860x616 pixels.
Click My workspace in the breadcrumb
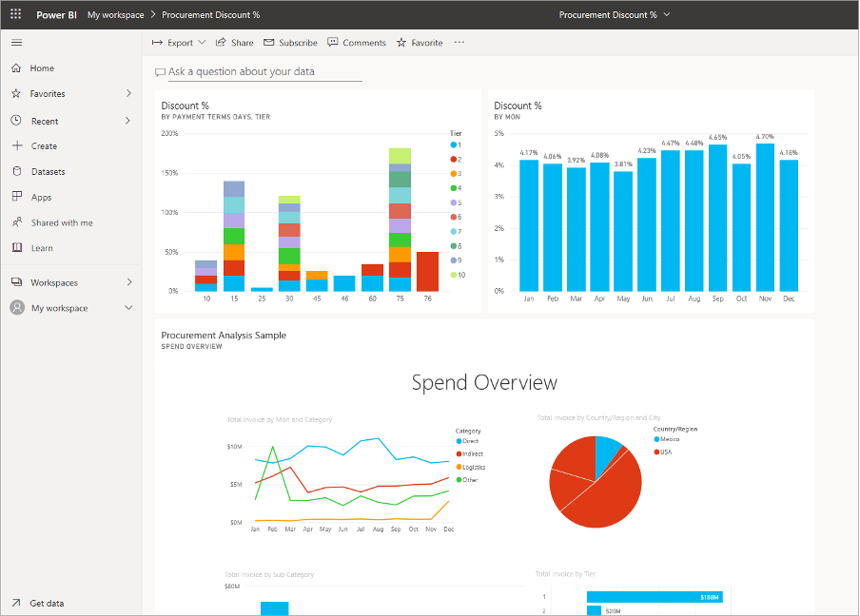click(115, 14)
